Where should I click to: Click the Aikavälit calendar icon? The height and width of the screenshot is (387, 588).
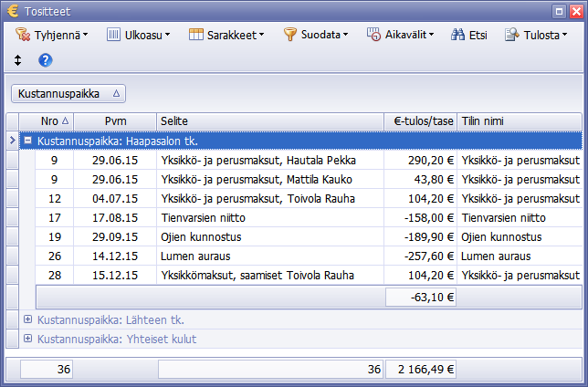[x=373, y=35]
